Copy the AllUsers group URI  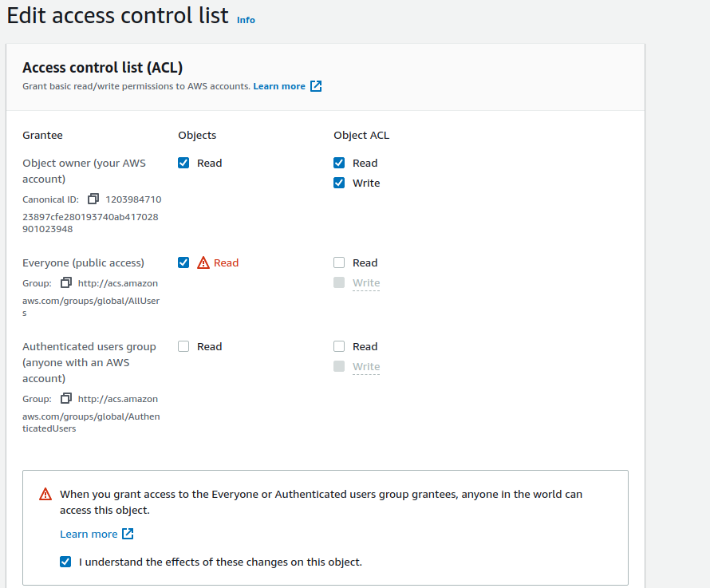pos(66,282)
